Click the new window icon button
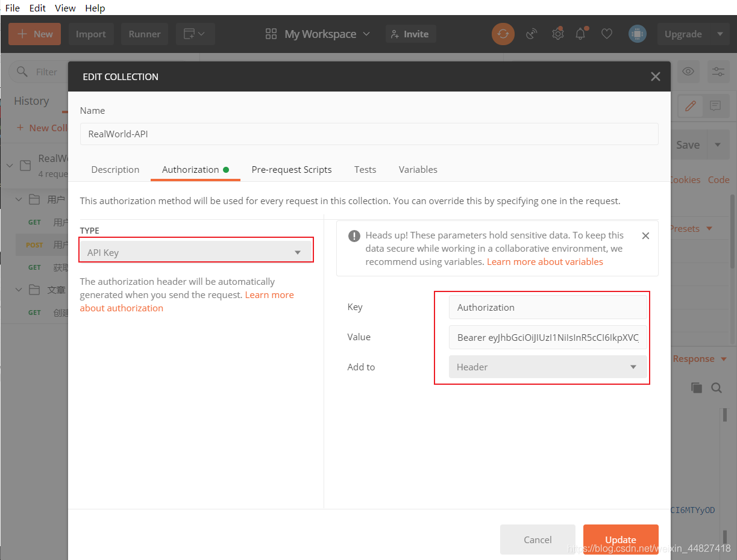The image size is (737, 560). pyautogui.click(x=194, y=34)
